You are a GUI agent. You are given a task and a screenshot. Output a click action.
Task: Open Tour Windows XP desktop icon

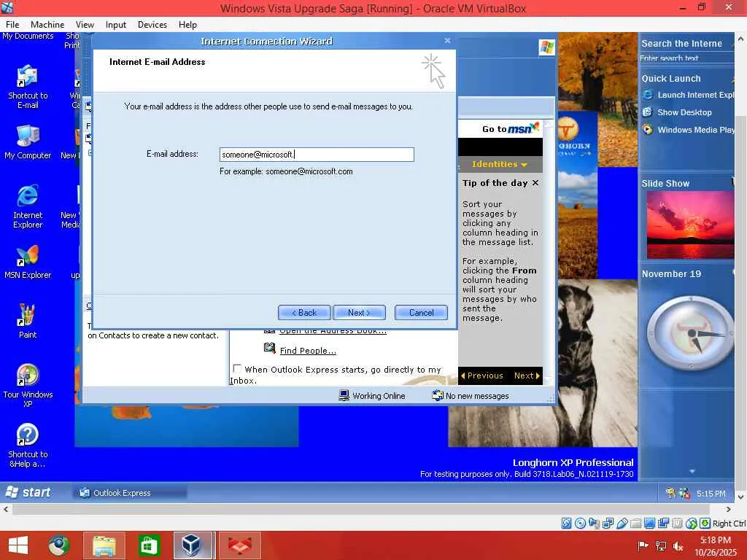pyautogui.click(x=28, y=386)
